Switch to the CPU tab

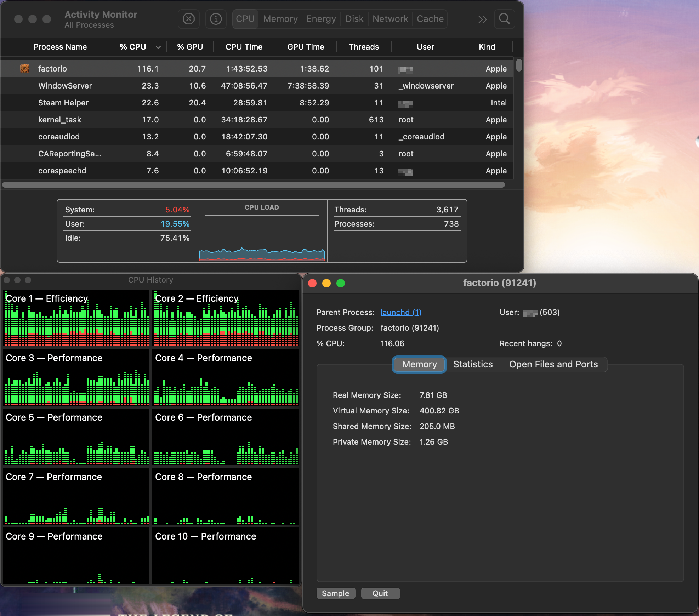pyautogui.click(x=245, y=19)
